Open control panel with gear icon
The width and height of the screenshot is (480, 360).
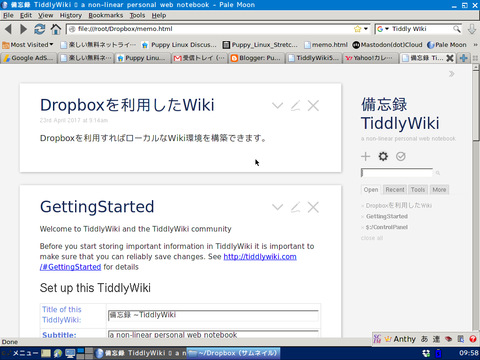tap(383, 156)
